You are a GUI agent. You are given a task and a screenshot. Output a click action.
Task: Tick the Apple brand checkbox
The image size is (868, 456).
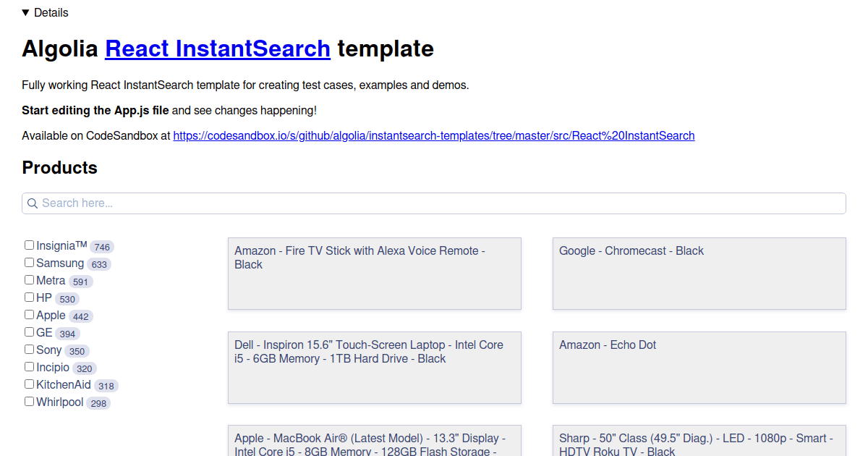[x=30, y=315]
